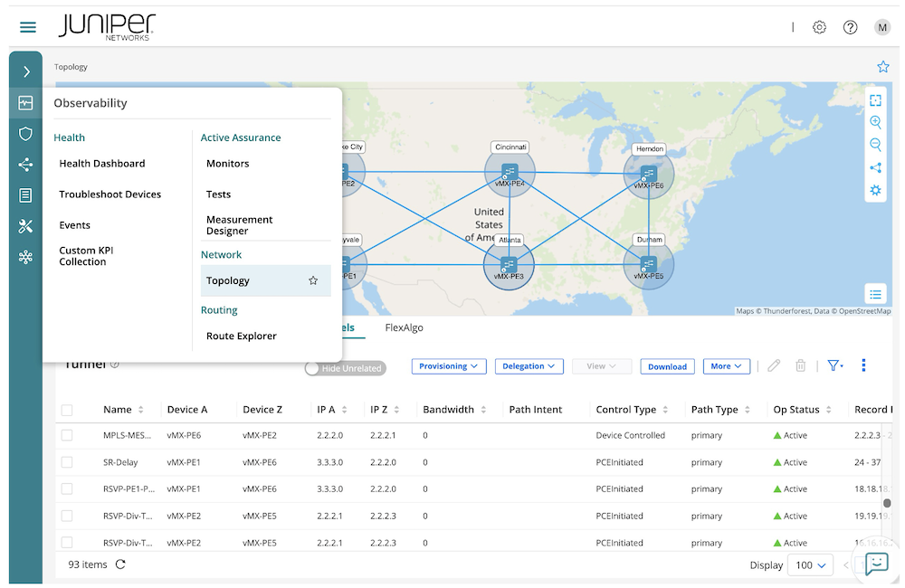Select the header checkbox to choose all tunnels
The width and height of the screenshot is (905, 588).
click(67, 409)
